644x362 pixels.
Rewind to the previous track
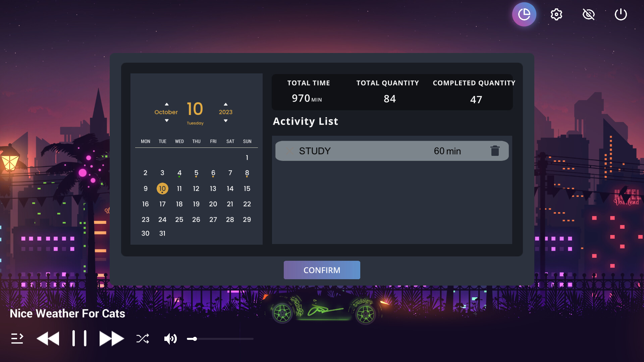[x=48, y=339]
